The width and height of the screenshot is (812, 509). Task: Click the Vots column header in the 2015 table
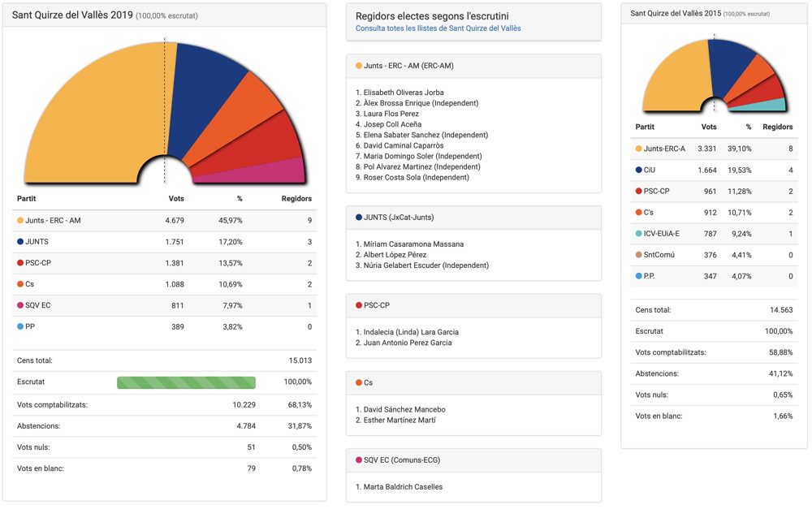(x=708, y=127)
